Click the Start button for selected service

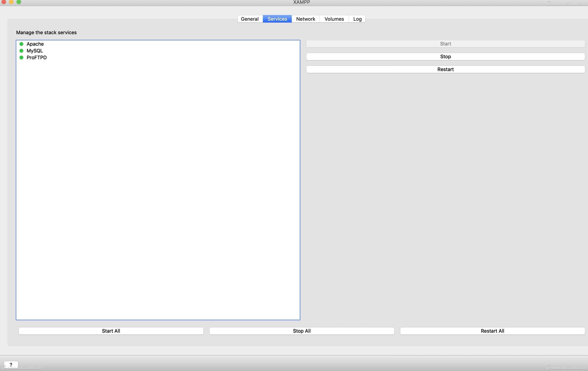(x=446, y=43)
